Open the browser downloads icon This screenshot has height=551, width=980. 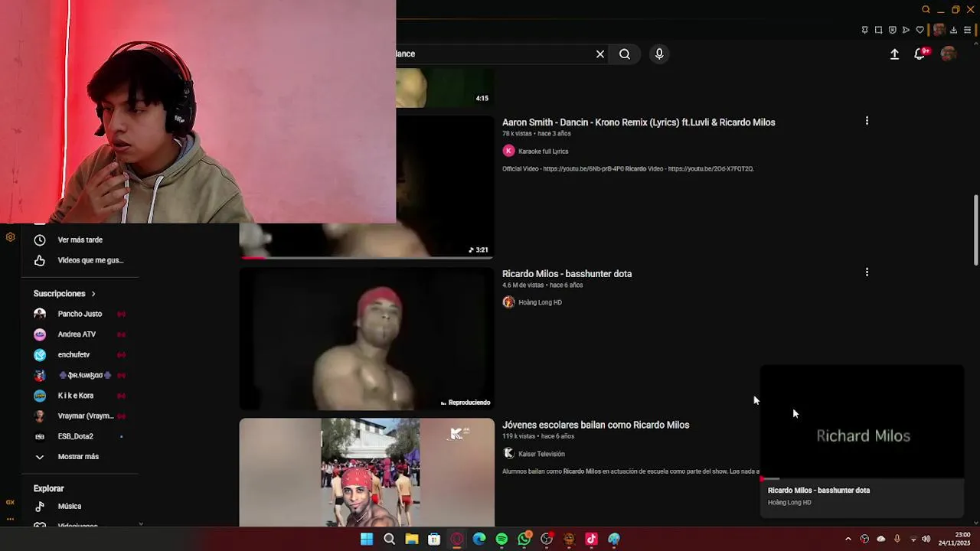click(953, 31)
